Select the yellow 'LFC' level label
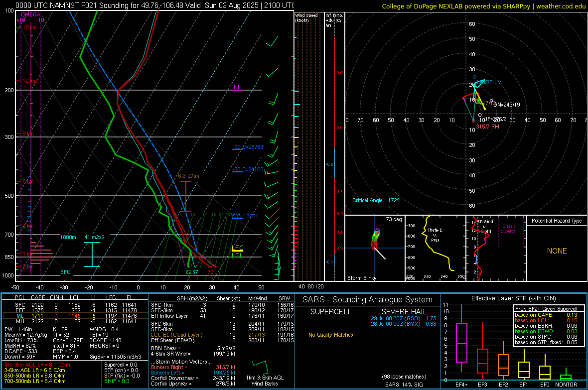Screen dimensions: 588x390 click(x=238, y=248)
